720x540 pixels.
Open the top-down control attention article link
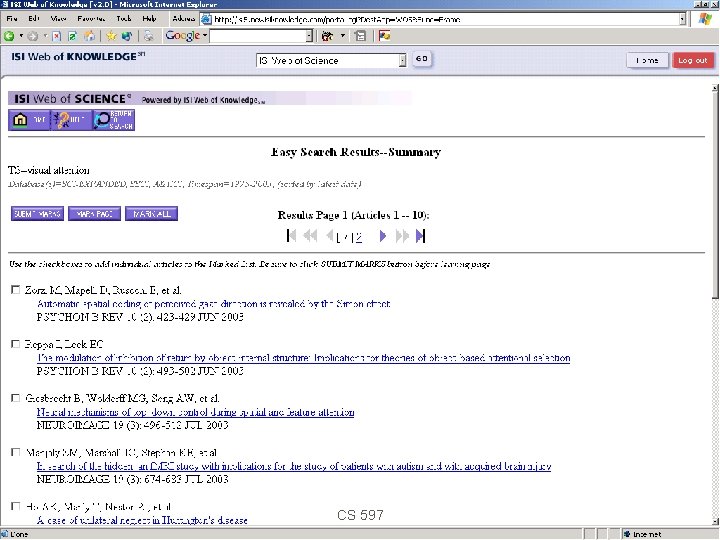[196, 412]
